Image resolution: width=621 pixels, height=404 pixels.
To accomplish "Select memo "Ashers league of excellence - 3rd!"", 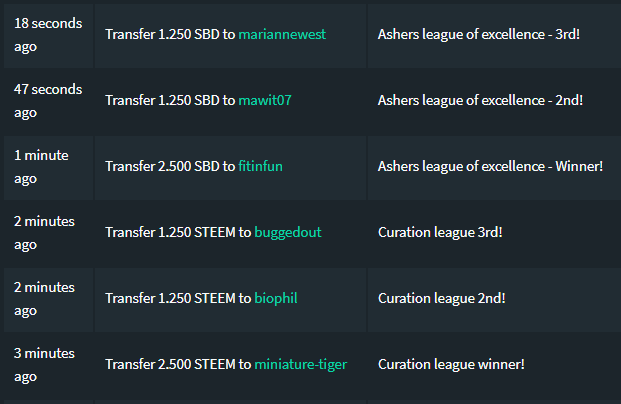I will point(477,34).
